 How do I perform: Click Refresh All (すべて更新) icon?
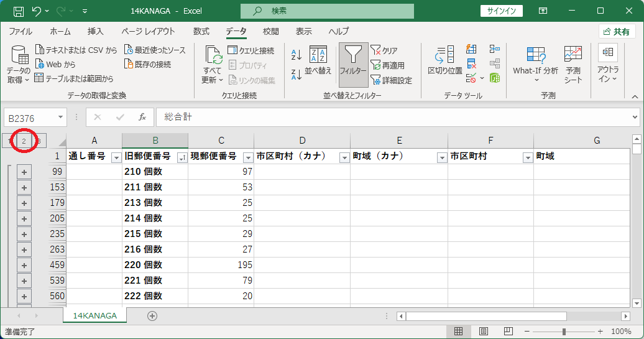pos(213,63)
